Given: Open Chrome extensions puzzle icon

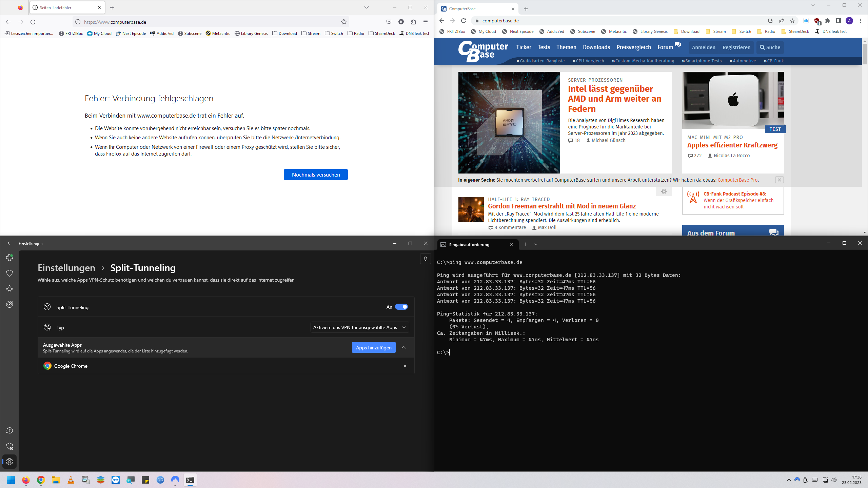Looking at the screenshot, I should [x=828, y=21].
